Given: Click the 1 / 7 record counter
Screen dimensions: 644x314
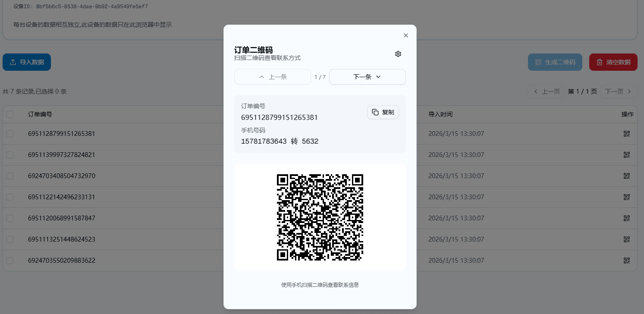Looking at the screenshot, I should point(320,77).
